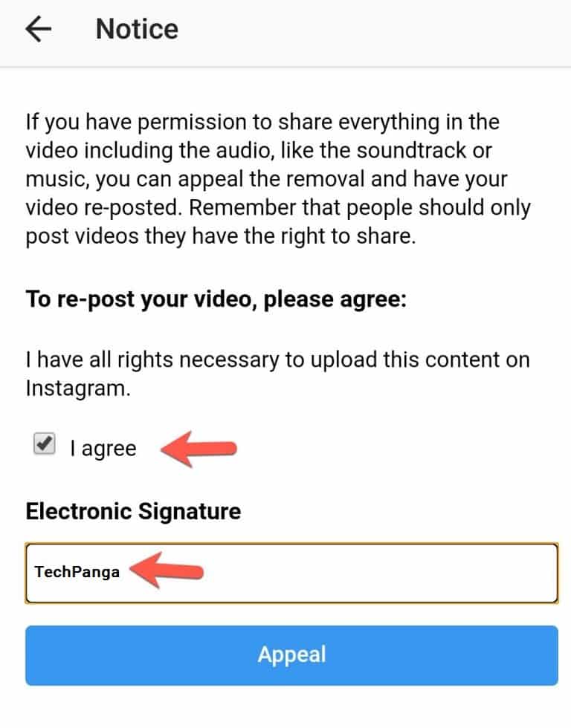Screen dimensions: 571x728
Task: Click 'post videos they have the right' line
Action: click(x=221, y=236)
